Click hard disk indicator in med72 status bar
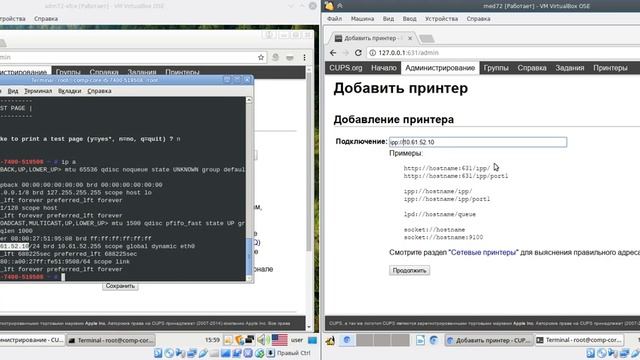Image resolution: width=640 pixels, height=360 pixels. (x=591, y=353)
